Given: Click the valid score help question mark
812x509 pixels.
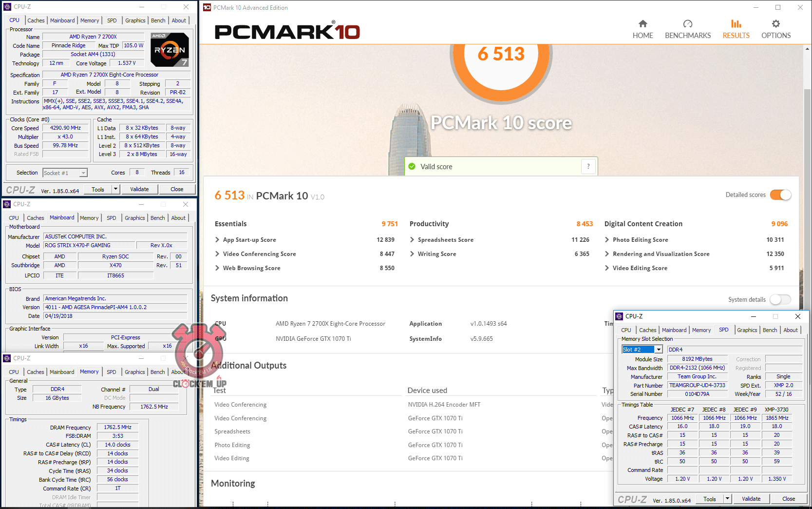Looking at the screenshot, I should tap(588, 166).
